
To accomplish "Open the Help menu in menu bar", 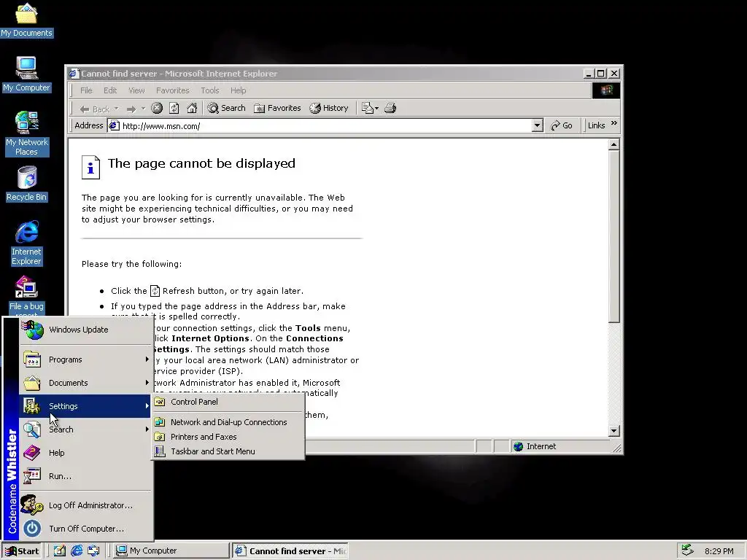I will pos(239,90).
